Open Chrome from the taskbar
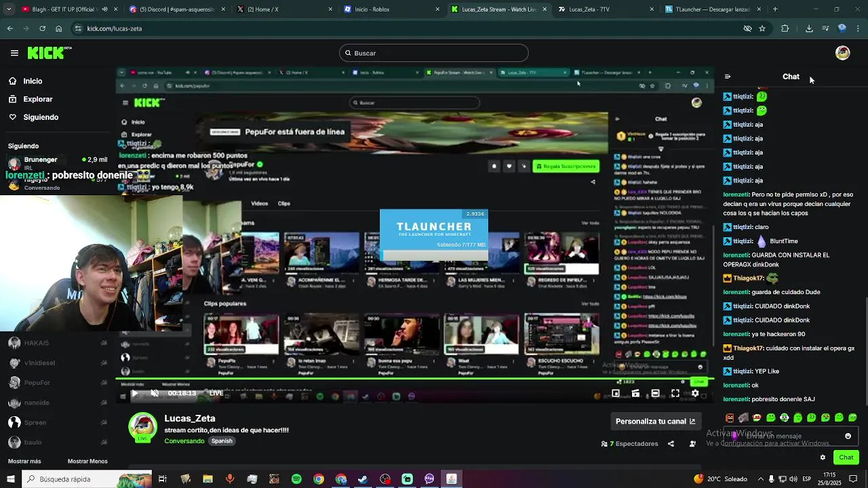This screenshot has height=488, width=868. [319, 479]
